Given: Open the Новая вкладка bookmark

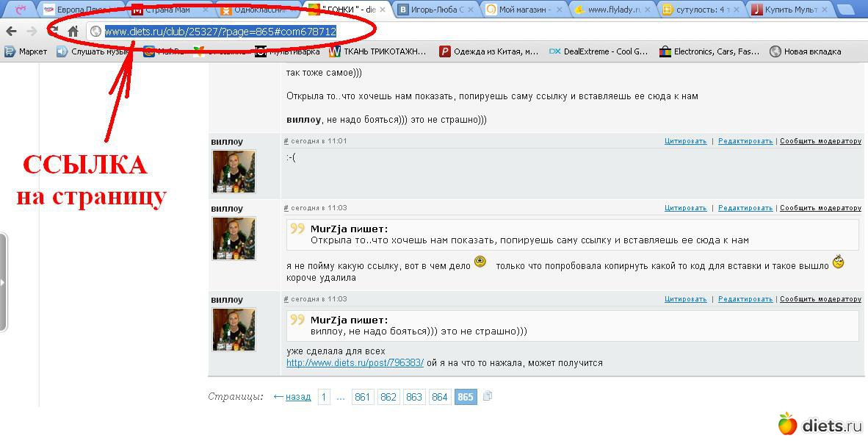Looking at the screenshot, I should coord(805,51).
